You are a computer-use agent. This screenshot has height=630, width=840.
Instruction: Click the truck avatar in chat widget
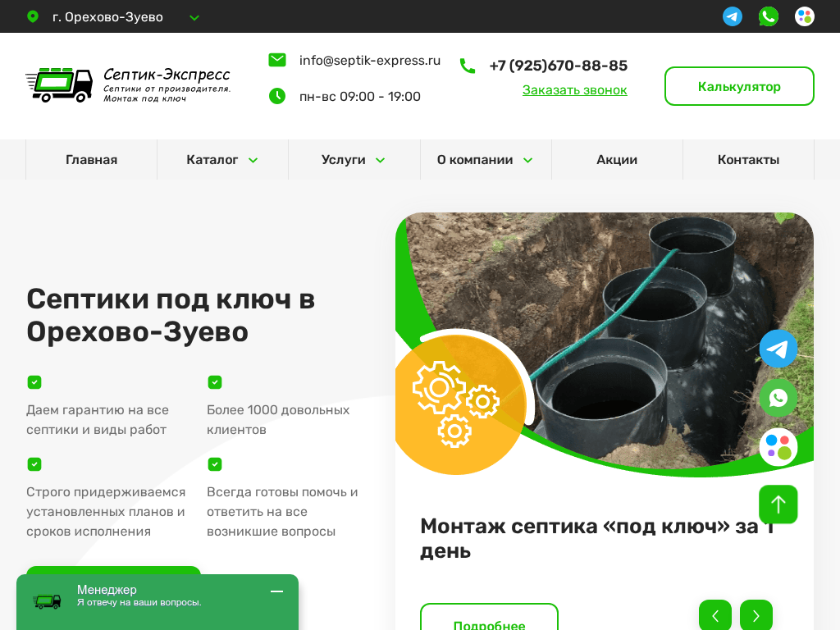[47, 601]
